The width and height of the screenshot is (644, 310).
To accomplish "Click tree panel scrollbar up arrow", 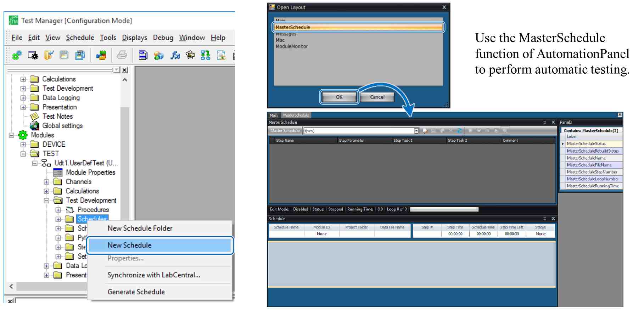I will point(125,80).
